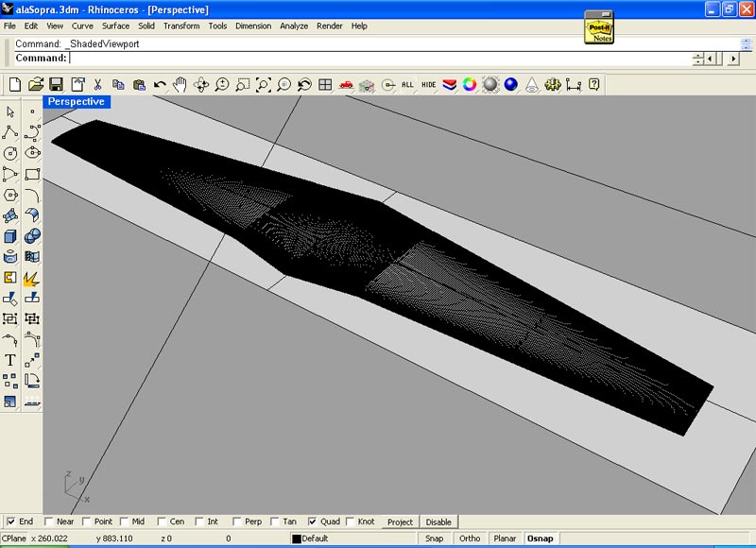This screenshot has width=756, height=548.
Task: Uncheck the End osnap checkbox
Action: 11,522
